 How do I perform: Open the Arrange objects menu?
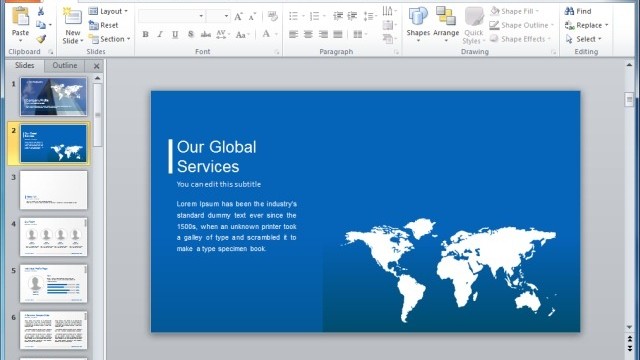coord(446,24)
